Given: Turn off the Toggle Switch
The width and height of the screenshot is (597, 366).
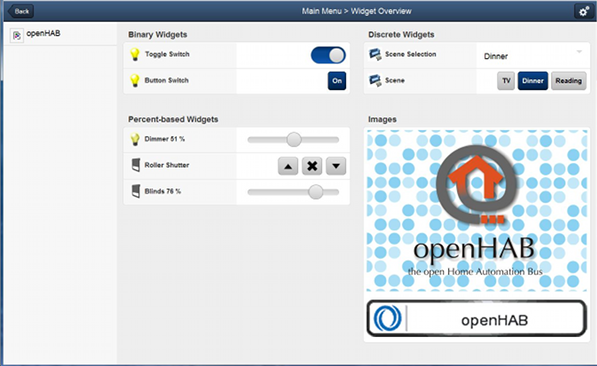Looking at the screenshot, I should pos(328,55).
